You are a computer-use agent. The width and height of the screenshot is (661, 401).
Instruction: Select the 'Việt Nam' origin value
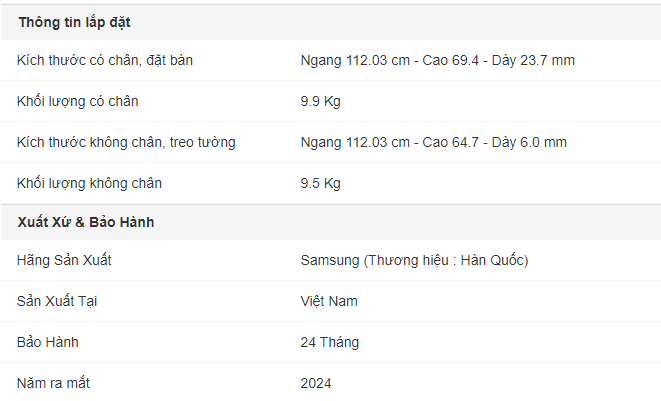[x=329, y=301]
